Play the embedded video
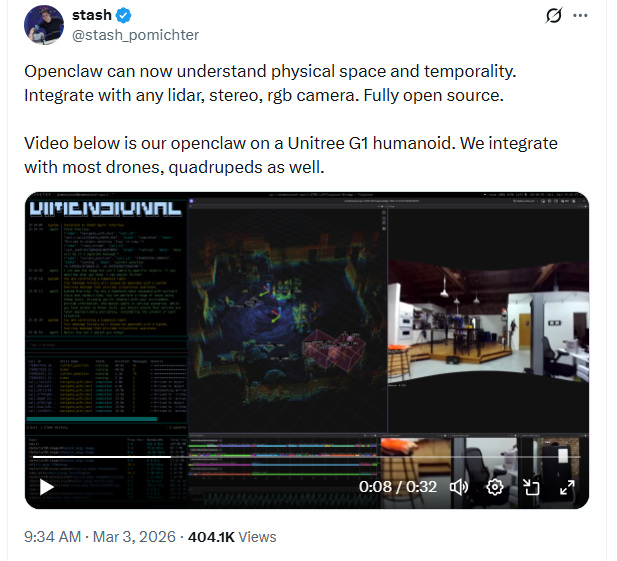The height and width of the screenshot is (561, 617). [x=46, y=487]
